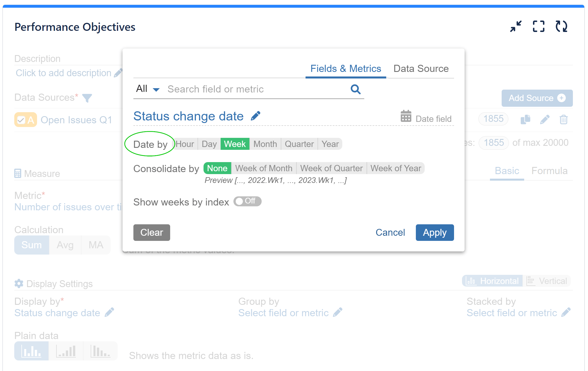Expand chart to fullscreen

tap(538, 26)
